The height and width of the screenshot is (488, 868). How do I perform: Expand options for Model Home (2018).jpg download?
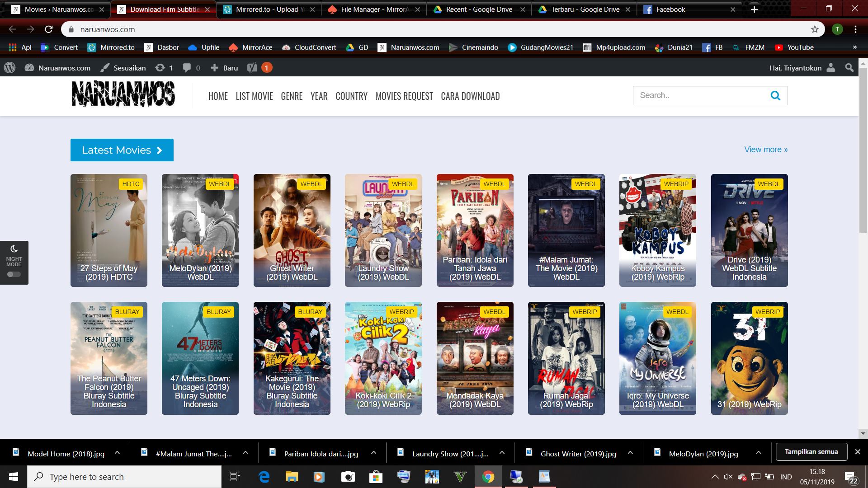117,452
